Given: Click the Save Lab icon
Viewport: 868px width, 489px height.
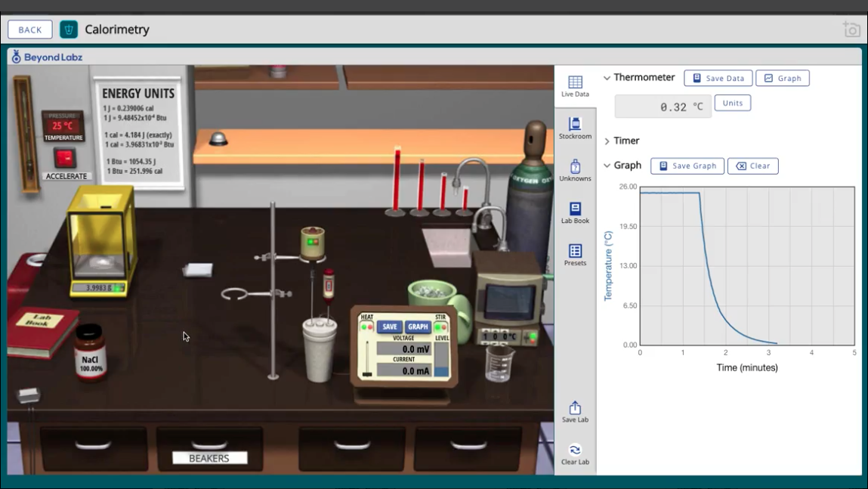Looking at the screenshot, I should [575, 408].
